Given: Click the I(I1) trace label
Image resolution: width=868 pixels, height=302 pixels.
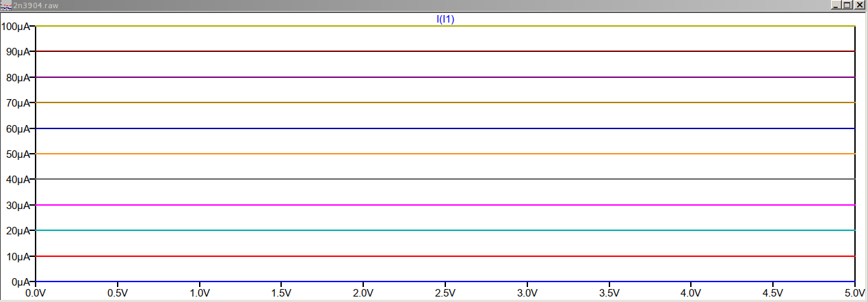Looking at the screenshot, I should (445, 19).
